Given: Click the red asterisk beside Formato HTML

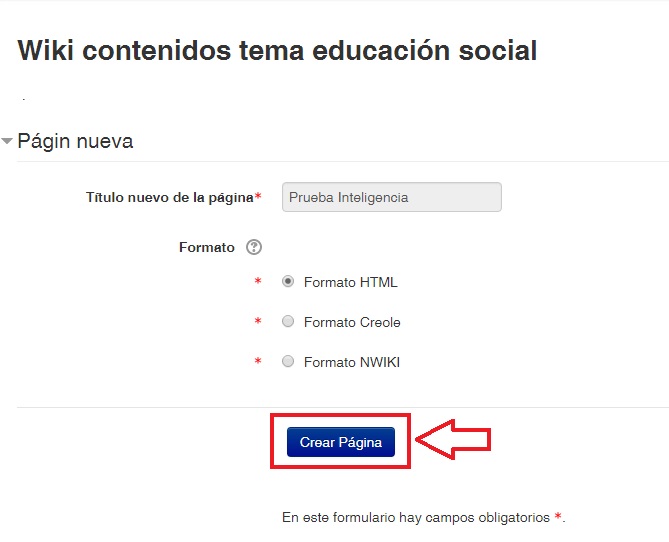Looking at the screenshot, I should coord(258,282).
